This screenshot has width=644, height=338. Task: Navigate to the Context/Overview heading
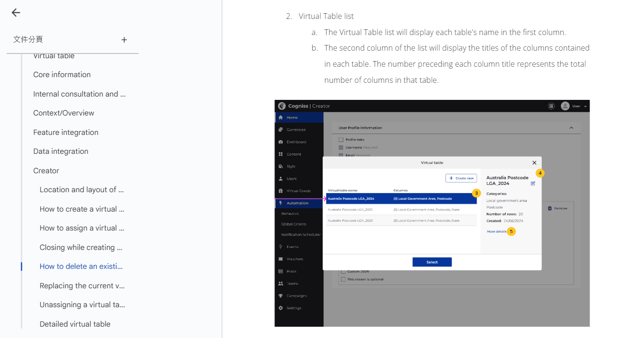point(64,113)
